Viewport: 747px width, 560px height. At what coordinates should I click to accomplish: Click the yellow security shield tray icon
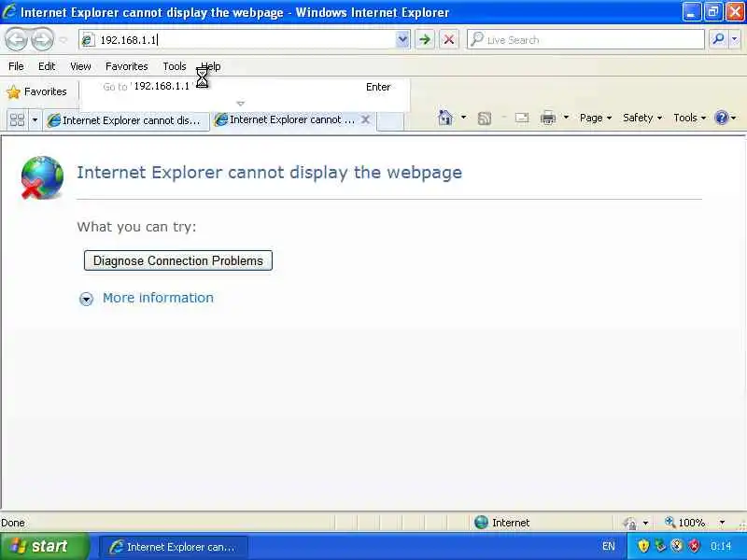643,546
